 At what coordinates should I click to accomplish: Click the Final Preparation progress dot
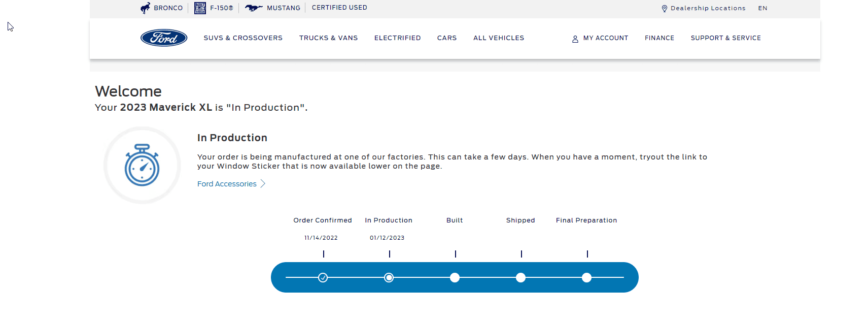click(x=587, y=277)
